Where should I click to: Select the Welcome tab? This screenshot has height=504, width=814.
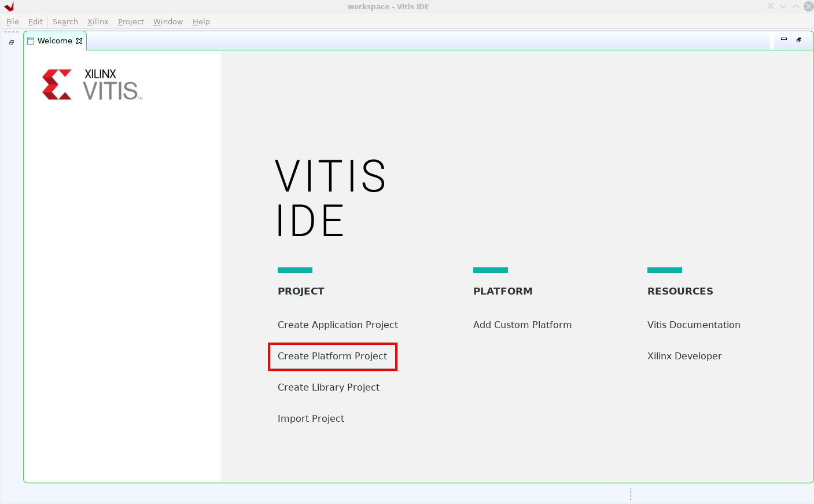pyautogui.click(x=55, y=41)
